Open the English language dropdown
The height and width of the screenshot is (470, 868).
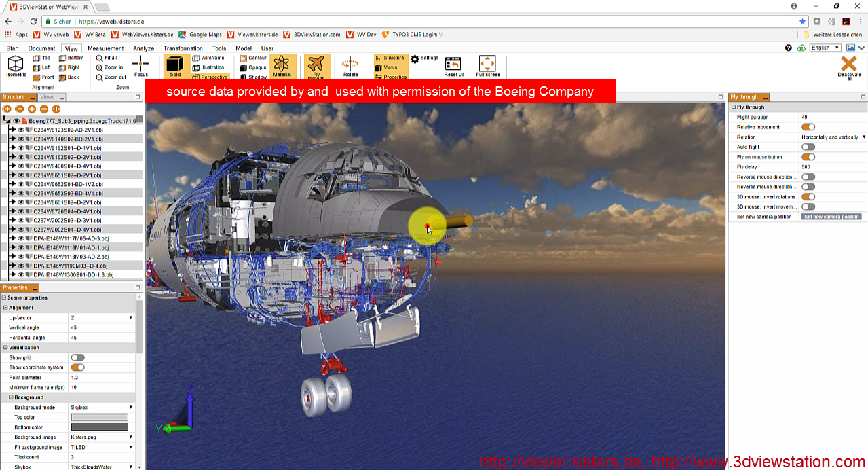[825, 48]
